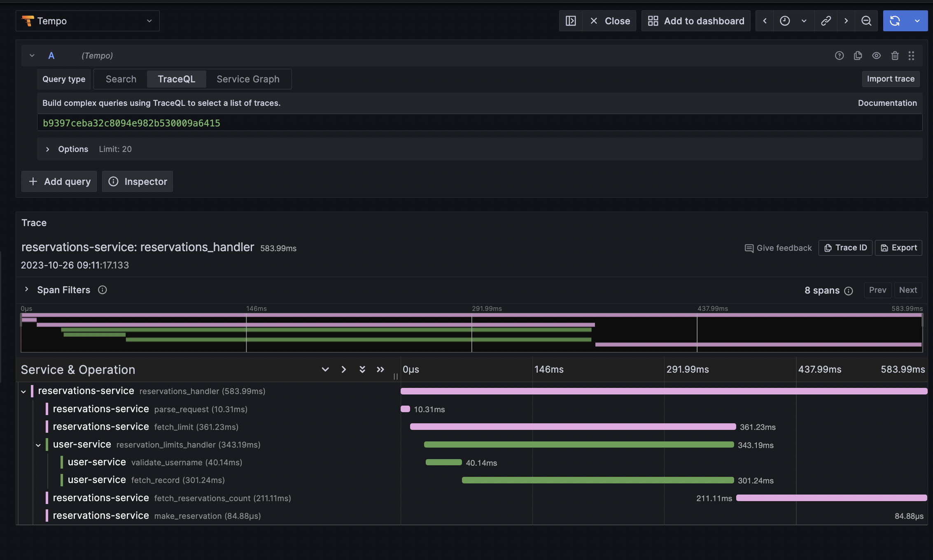Switch to the Search query type tab
933x560 pixels.
pos(121,79)
